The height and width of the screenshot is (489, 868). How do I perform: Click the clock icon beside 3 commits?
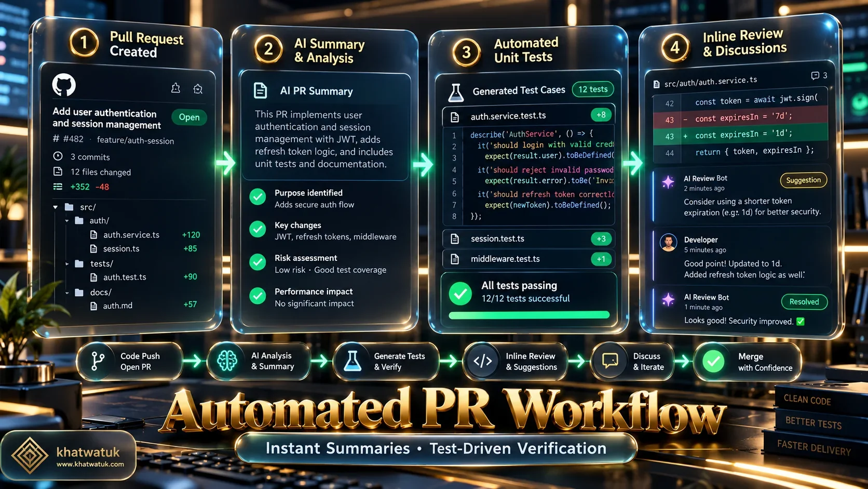[58, 156]
